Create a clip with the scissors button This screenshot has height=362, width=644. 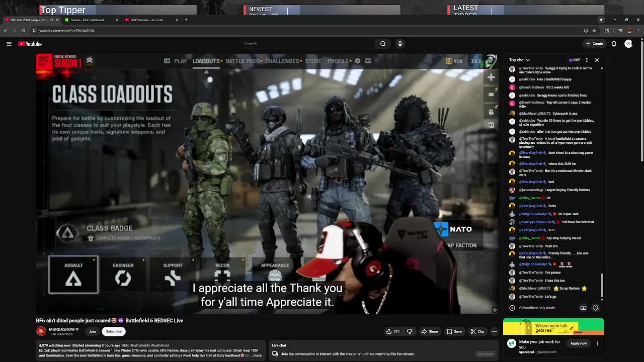[477, 331]
